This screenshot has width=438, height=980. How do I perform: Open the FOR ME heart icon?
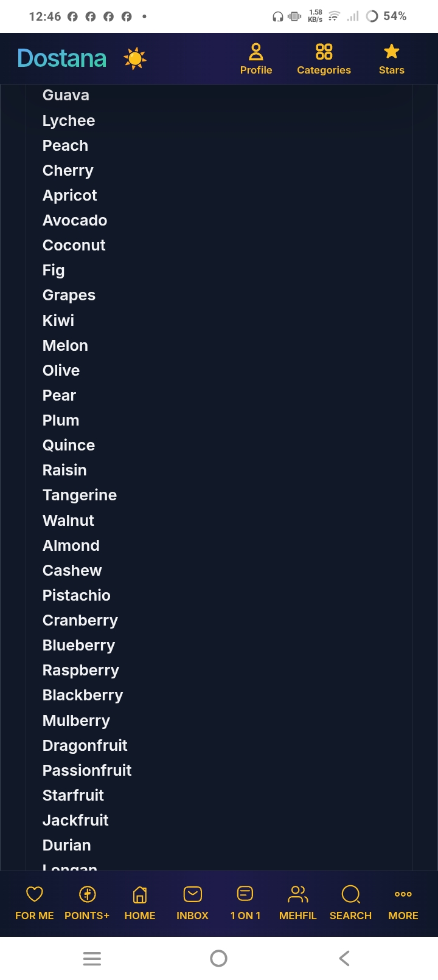pos(35,894)
